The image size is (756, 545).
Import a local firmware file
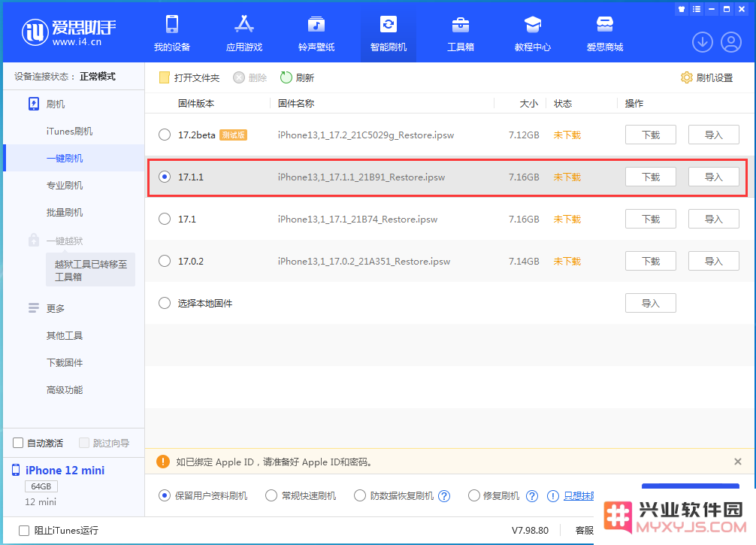click(x=650, y=303)
